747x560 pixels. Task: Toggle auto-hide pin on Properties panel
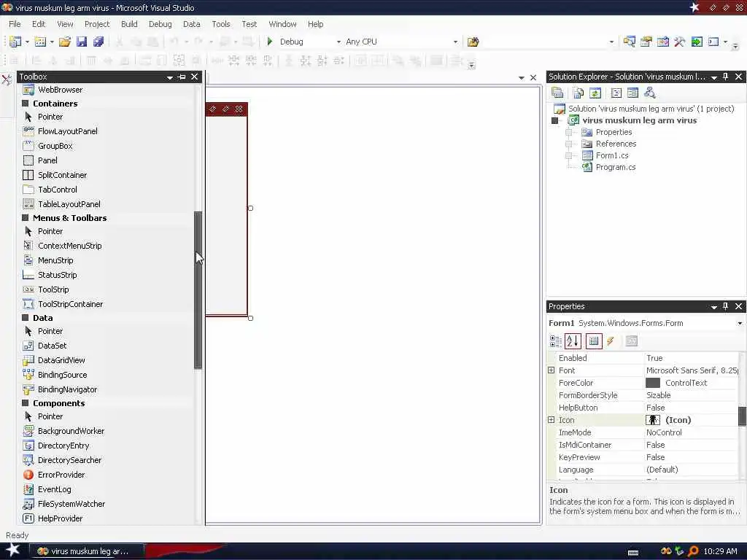coord(726,306)
